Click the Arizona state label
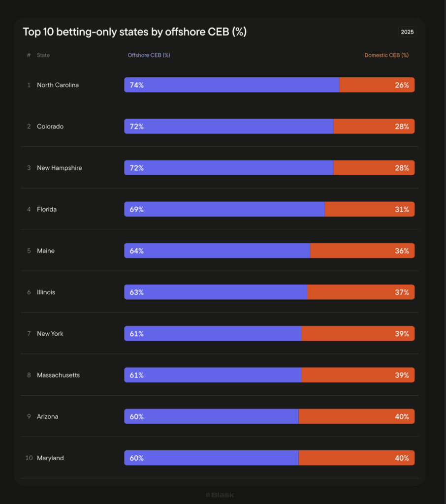Screen dimensions: 446x504 (47, 416)
